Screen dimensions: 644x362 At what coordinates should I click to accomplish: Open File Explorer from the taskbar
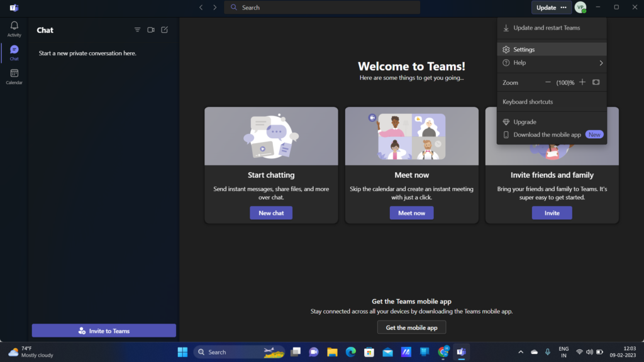click(332, 352)
